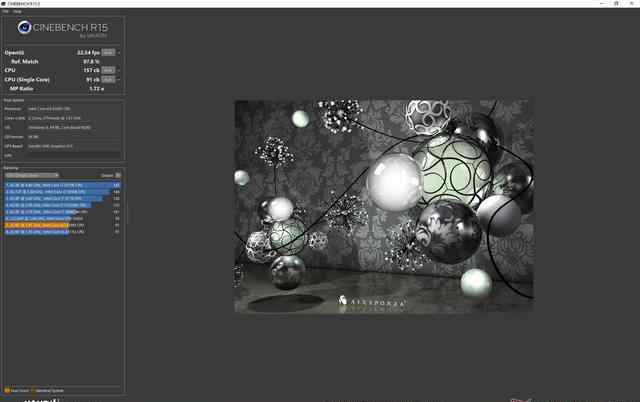
Task: Toggle the checkbox beside CPU Run button
Action: [119, 71]
